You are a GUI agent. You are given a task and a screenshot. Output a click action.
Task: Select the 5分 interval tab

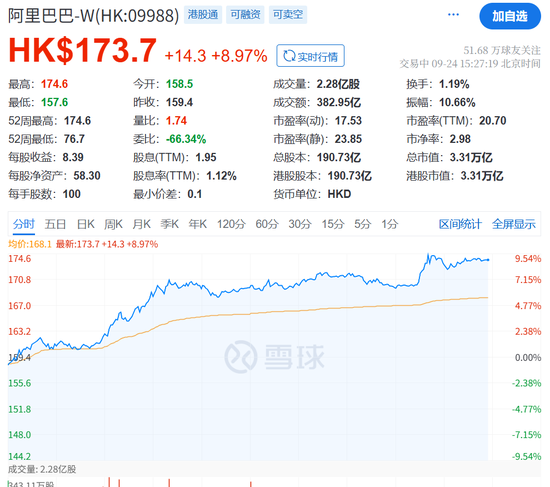(x=362, y=224)
